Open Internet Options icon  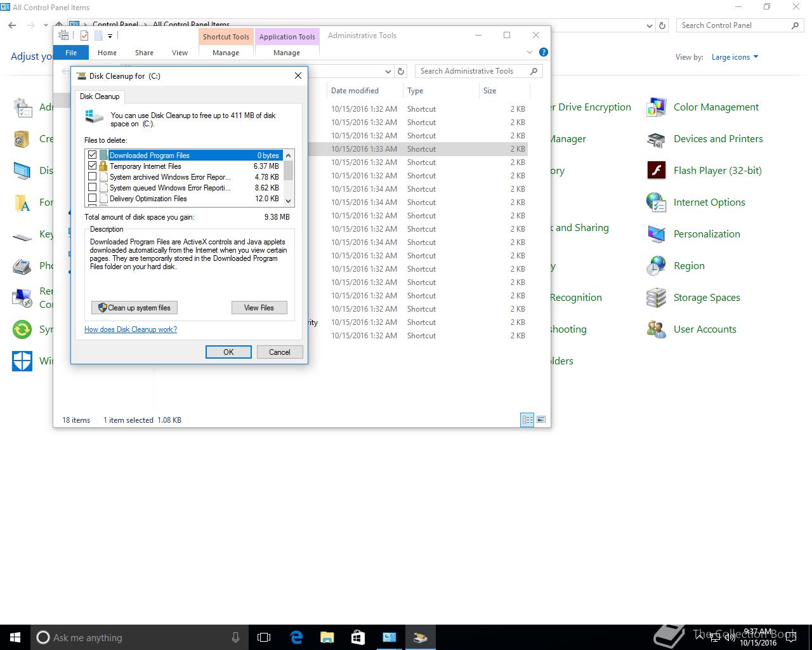(x=656, y=202)
